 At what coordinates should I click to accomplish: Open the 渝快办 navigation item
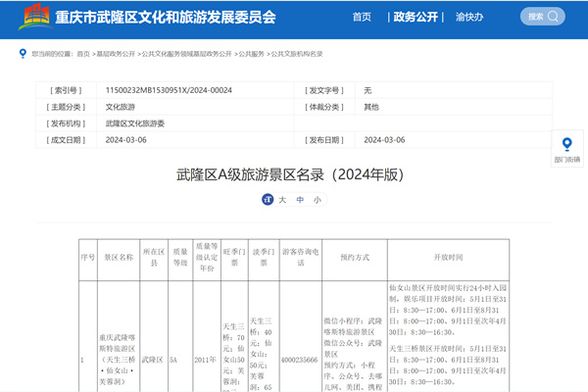469,17
